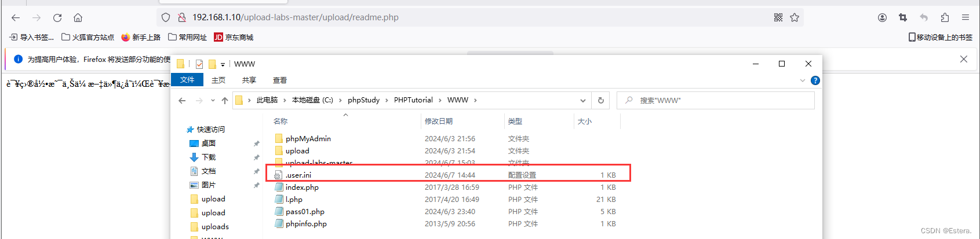The height and width of the screenshot is (239, 980).
Task: Select PHPTutorial breadcrumb segment
Action: pos(413,100)
